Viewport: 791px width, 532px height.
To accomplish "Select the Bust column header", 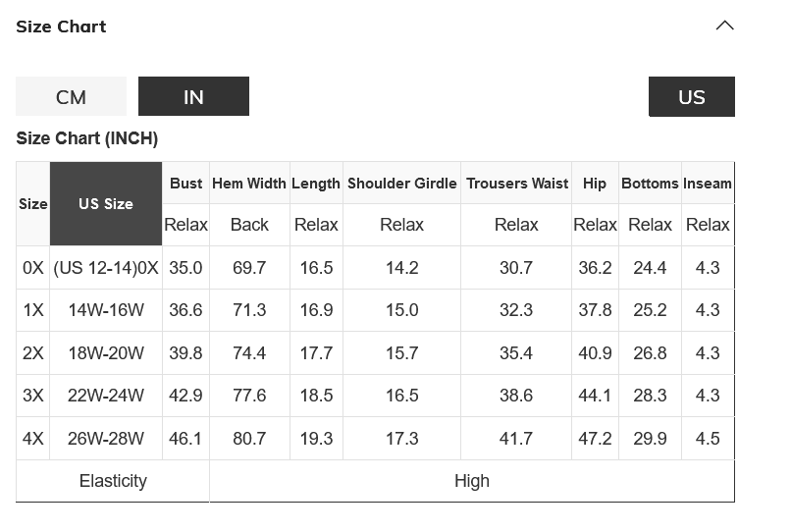I will click(x=185, y=184).
